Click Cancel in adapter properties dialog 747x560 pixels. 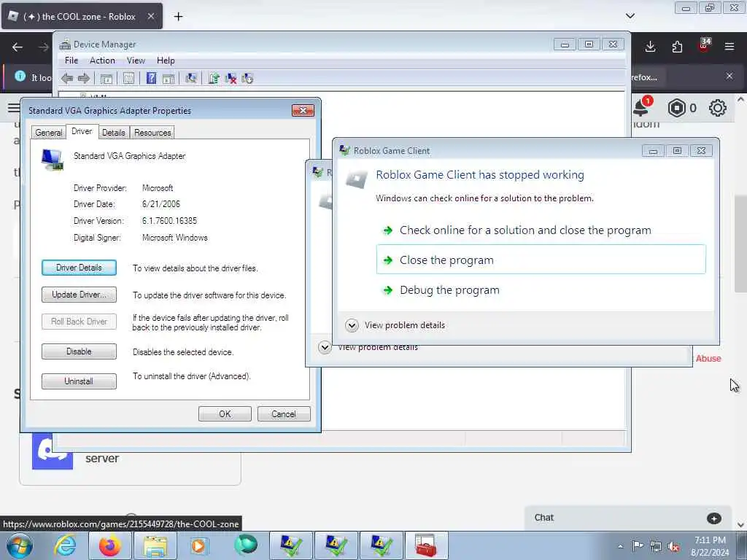284,414
